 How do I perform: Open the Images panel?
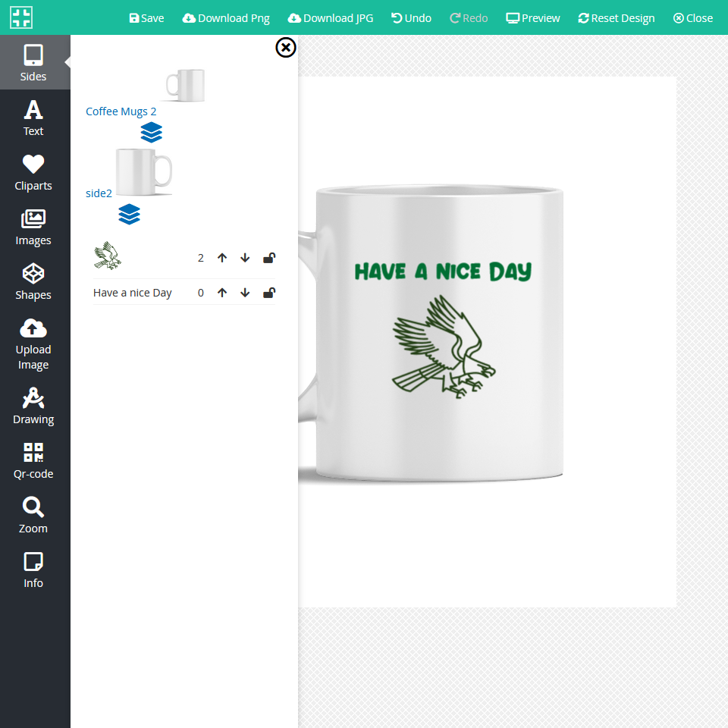click(33, 227)
